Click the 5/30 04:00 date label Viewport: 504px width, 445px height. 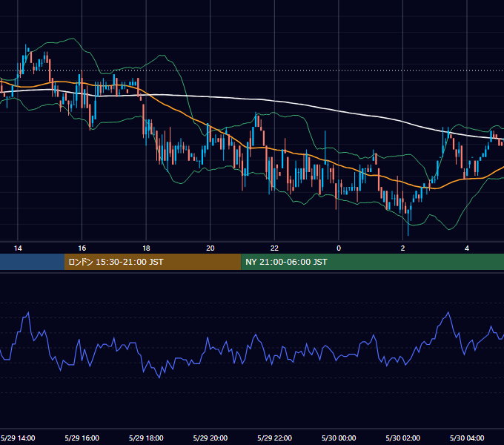[x=467, y=438]
